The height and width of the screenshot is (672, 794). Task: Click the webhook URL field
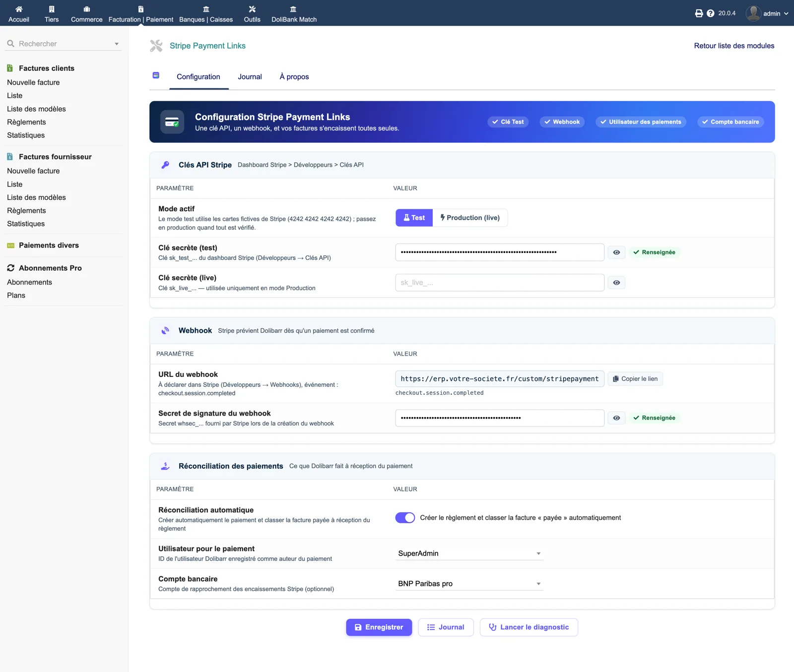pyautogui.click(x=500, y=379)
